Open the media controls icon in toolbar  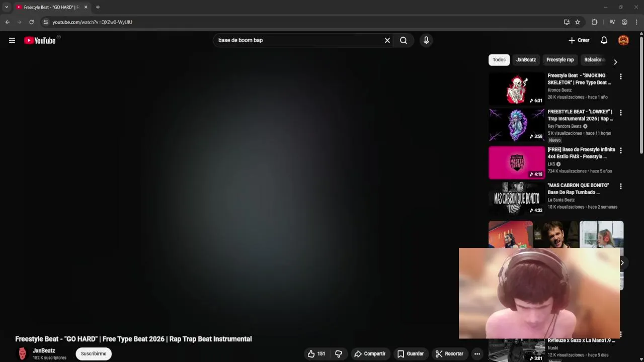click(612, 22)
